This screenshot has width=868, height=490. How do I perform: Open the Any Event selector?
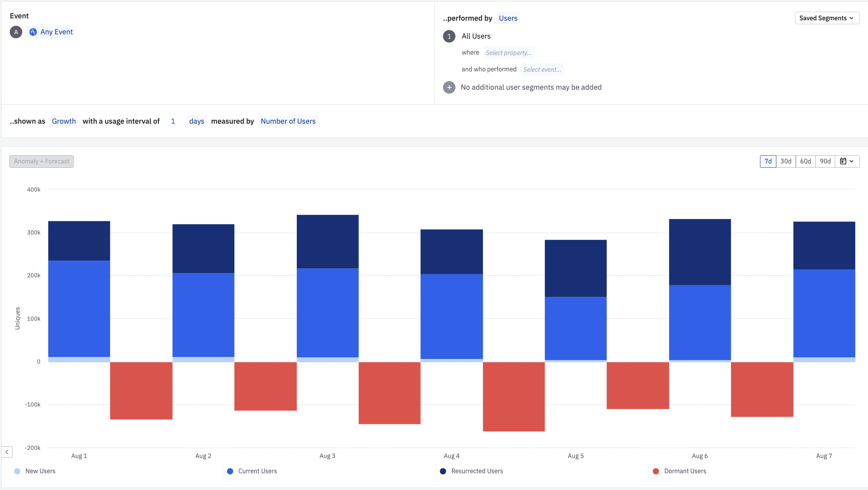(51, 32)
